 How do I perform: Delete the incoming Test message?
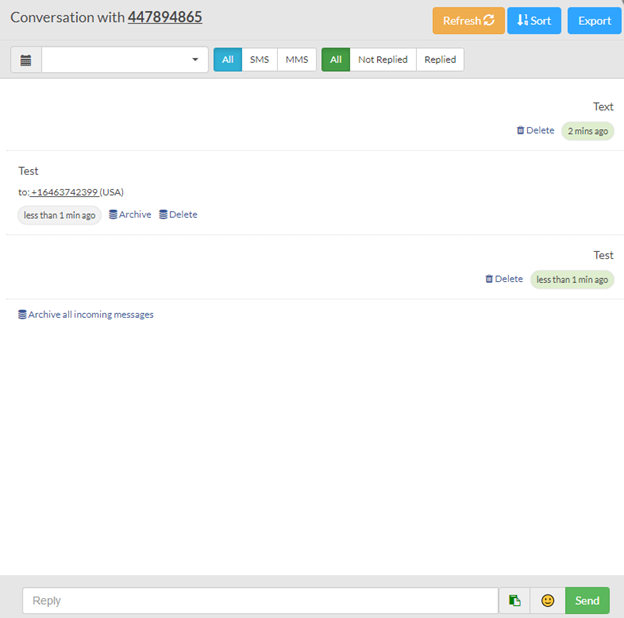click(x=178, y=214)
